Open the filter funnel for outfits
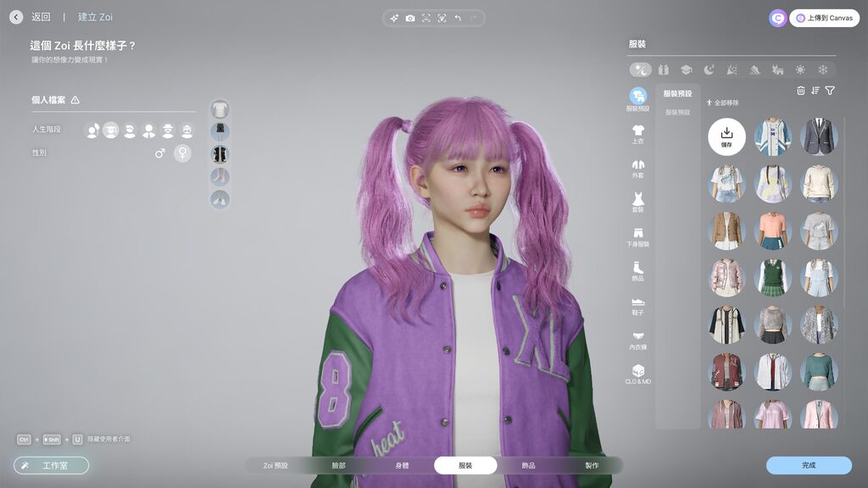Image resolution: width=868 pixels, height=488 pixels. click(x=830, y=91)
